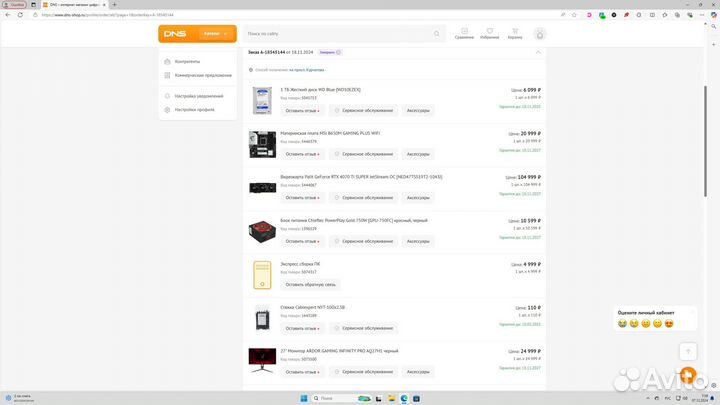This screenshot has height=405, width=720.
Task: Reload the browser page
Action: click(x=20, y=15)
